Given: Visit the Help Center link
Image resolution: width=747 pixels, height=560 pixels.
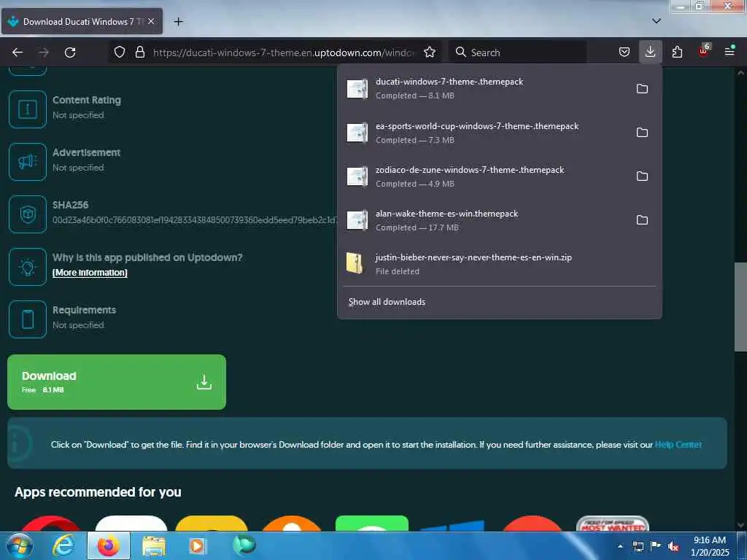Looking at the screenshot, I should point(678,445).
